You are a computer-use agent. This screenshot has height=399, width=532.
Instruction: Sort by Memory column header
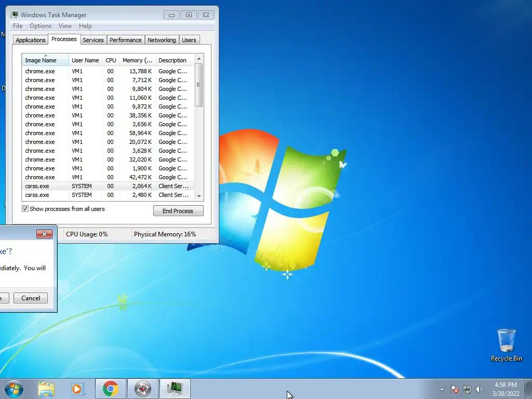pyautogui.click(x=137, y=60)
